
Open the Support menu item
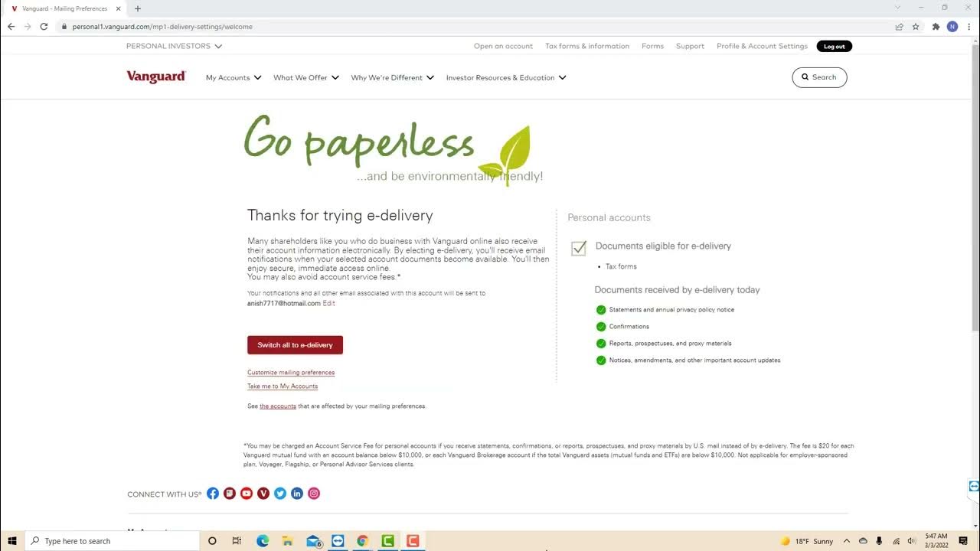point(690,46)
